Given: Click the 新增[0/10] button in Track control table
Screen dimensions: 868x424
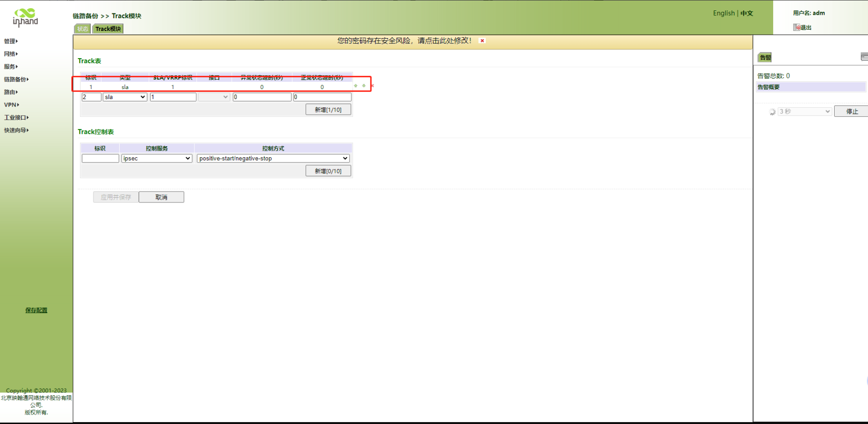Looking at the screenshot, I should [328, 171].
